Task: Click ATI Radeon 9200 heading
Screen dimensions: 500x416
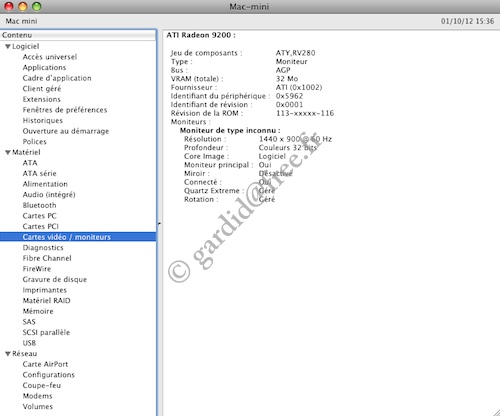Action: (x=201, y=35)
